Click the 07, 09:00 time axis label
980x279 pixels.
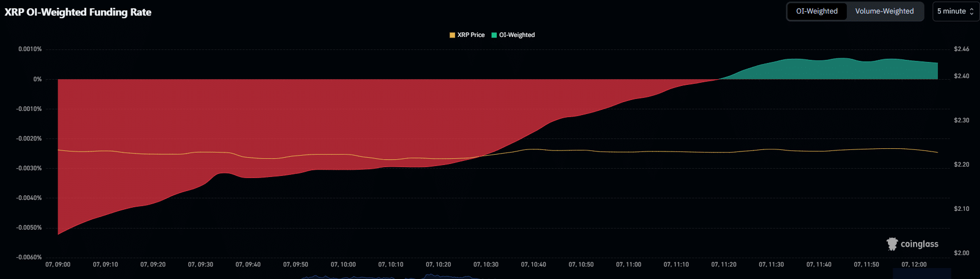58,264
